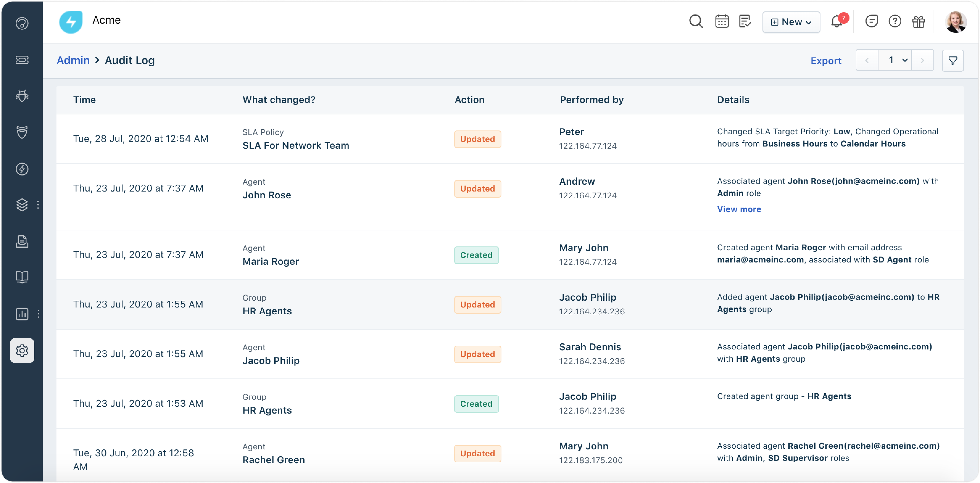Go to next page arrow
The image size is (980, 483).
click(922, 60)
